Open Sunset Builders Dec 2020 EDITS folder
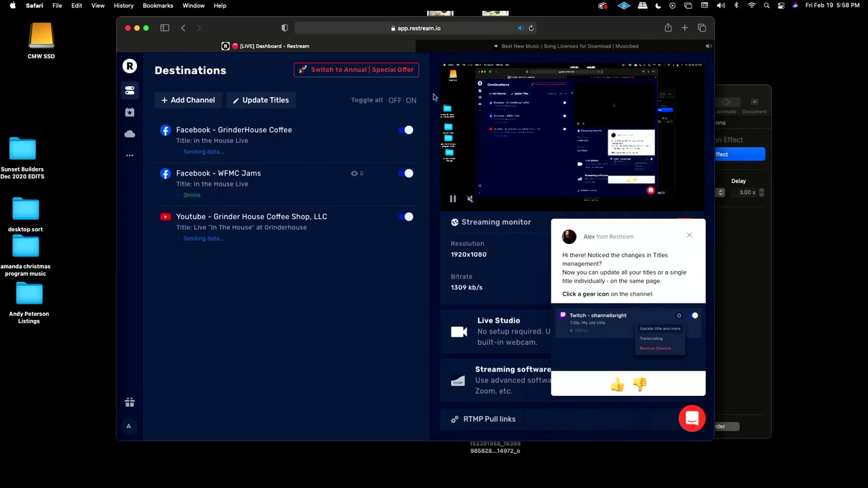This screenshot has width=868, height=488. 22,159
